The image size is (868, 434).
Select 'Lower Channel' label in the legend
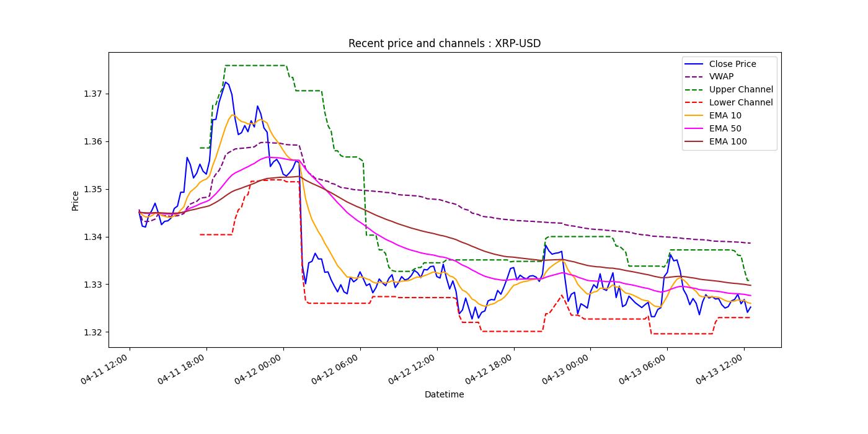pos(741,103)
